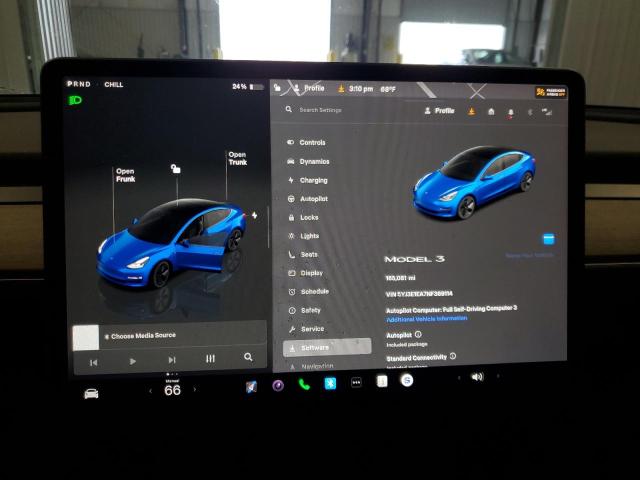The height and width of the screenshot is (480, 640).
Task: Tap the Passenger Airbag Off indicator
Action: tap(551, 92)
